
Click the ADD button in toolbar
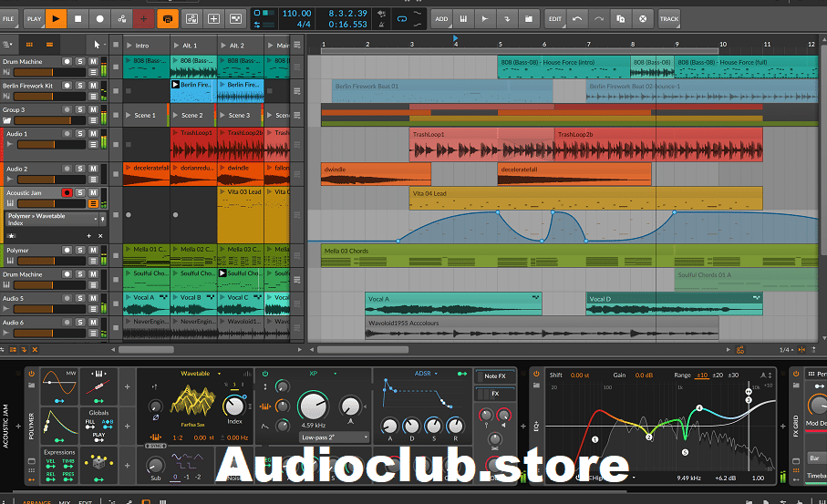(x=441, y=18)
